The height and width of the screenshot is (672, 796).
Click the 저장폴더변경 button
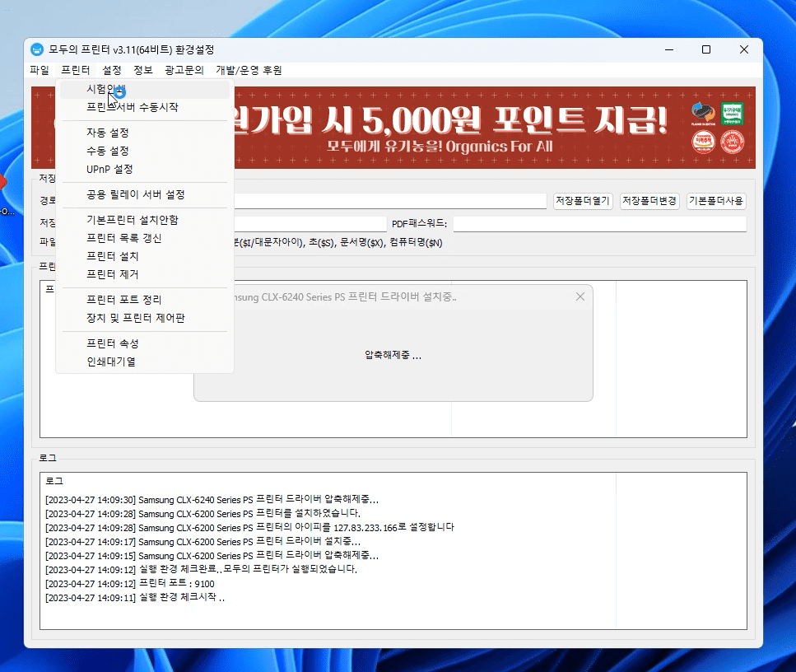click(649, 201)
